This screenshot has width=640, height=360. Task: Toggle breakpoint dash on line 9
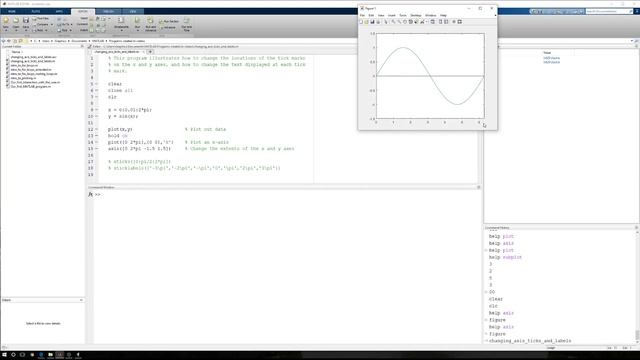[x=97, y=110]
